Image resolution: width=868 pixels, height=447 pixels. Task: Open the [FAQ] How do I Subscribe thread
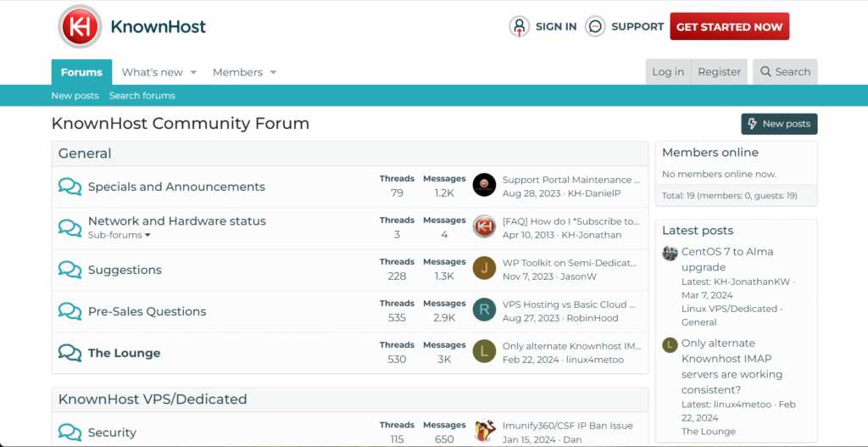(570, 221)
